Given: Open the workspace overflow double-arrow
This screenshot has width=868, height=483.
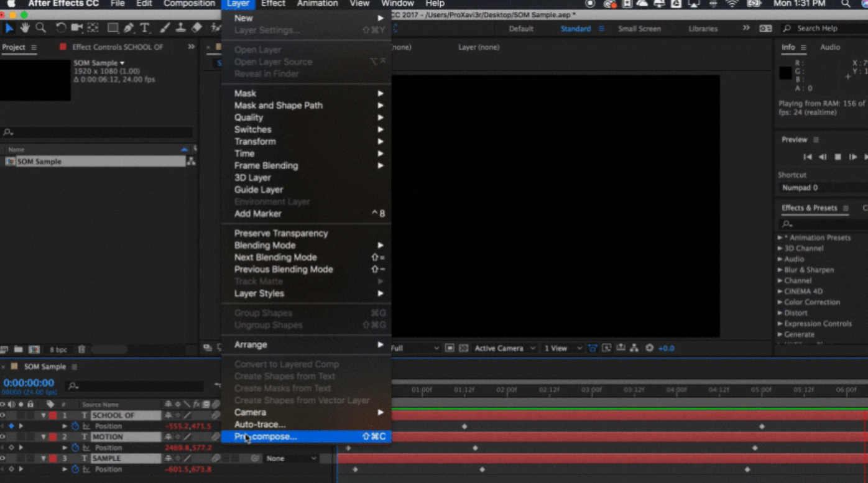Looking at the screenshot, I should coord(746,28).
